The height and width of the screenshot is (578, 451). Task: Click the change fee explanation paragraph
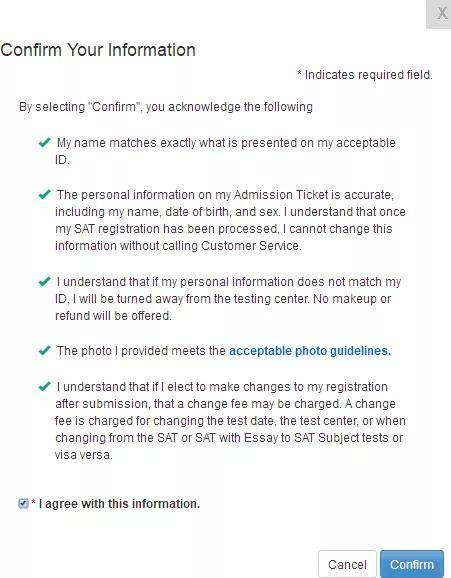[x=230, y=421]
